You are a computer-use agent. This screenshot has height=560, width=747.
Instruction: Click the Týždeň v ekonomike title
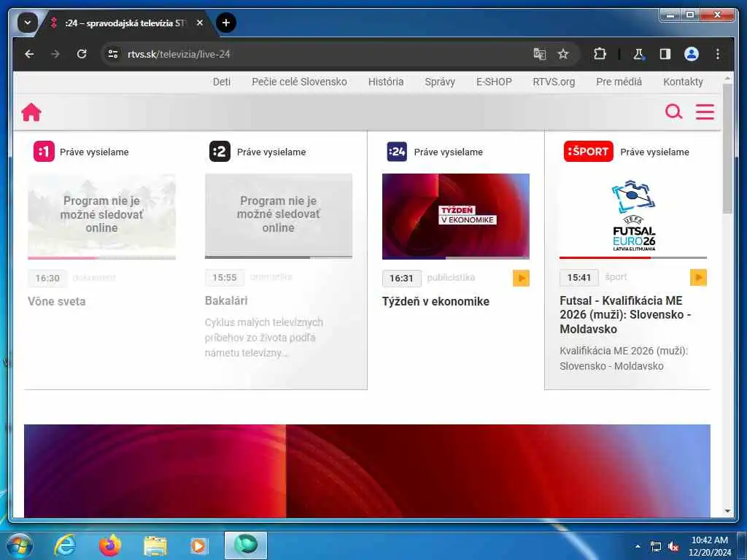[x=436, y=301]
